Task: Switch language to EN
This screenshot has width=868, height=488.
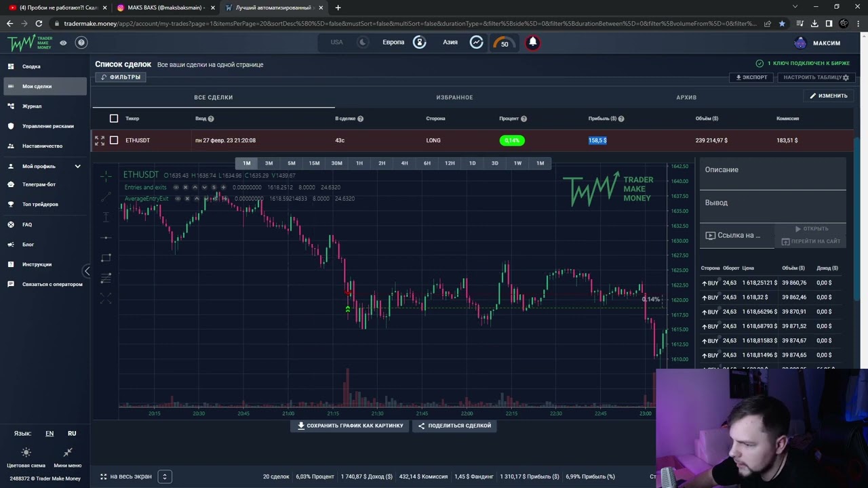Action: (50, 433)
